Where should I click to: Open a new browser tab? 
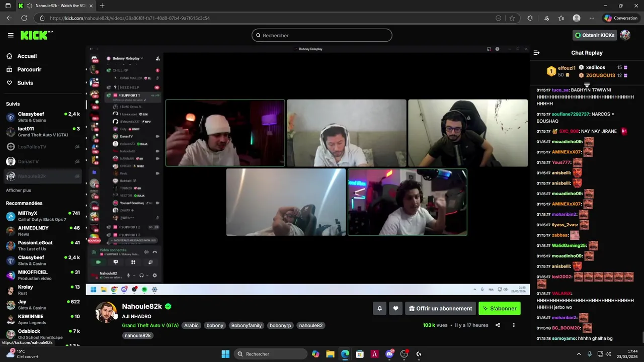[102, 6]
